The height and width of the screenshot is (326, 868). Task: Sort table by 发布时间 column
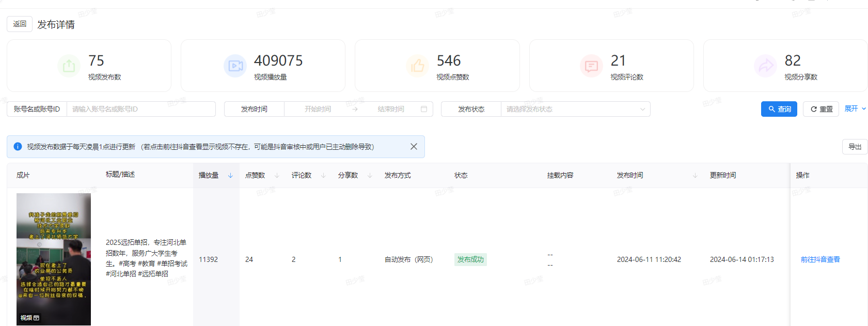pos(695,176)
